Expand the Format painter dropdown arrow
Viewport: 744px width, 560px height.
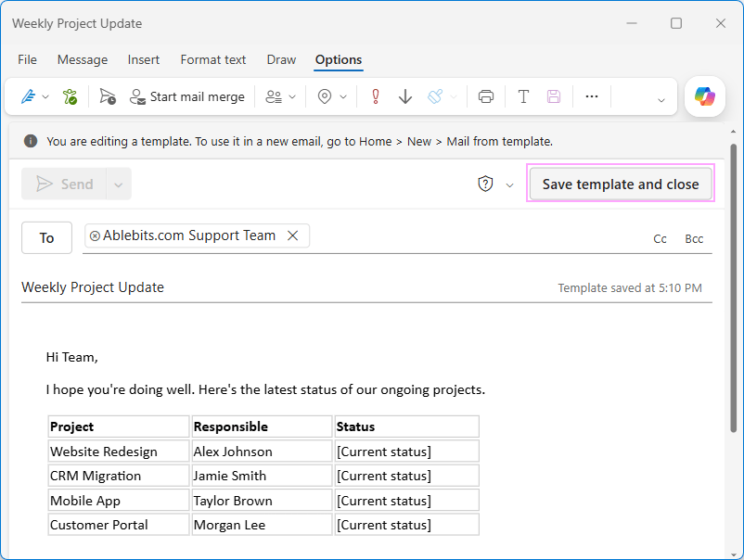point(454,96)
